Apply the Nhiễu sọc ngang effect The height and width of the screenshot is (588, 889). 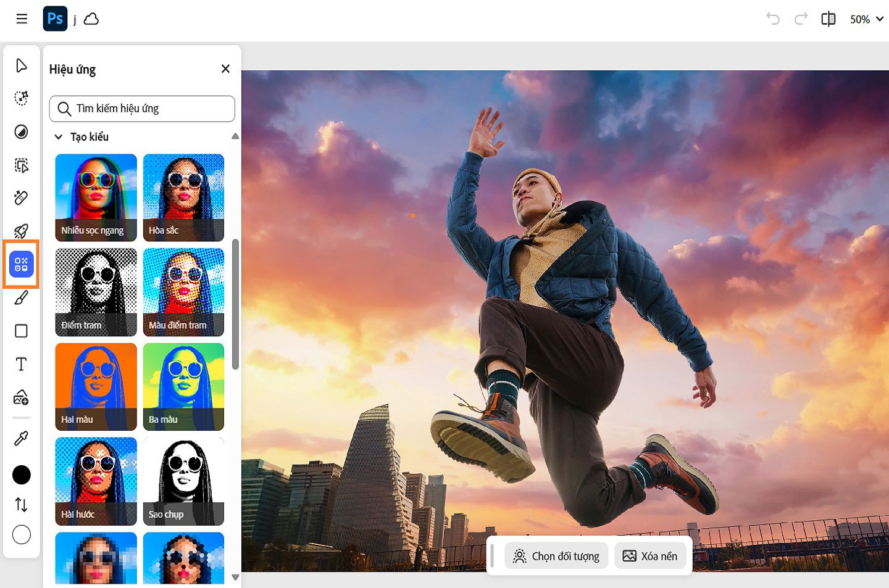[96, 197]
